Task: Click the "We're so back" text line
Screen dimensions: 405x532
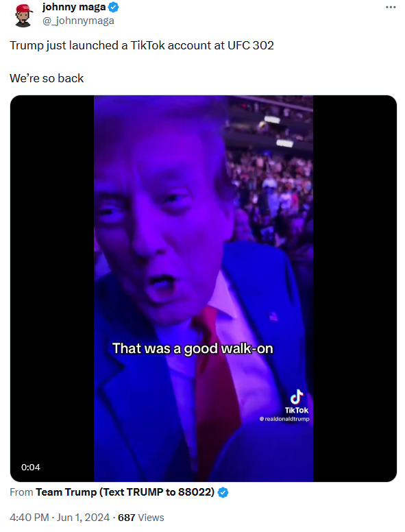Action: point(47,78)
